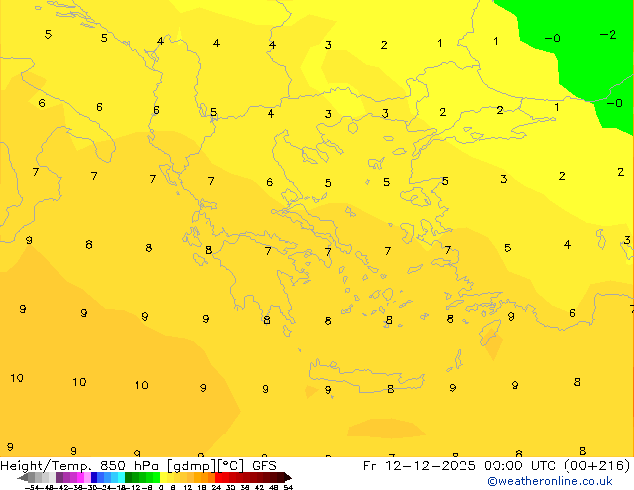Click the bright yellow legend segment above 0
Image resolution: width=634 pixels, height=490 pixels.
pyautogui.click(x=163, y=477)
